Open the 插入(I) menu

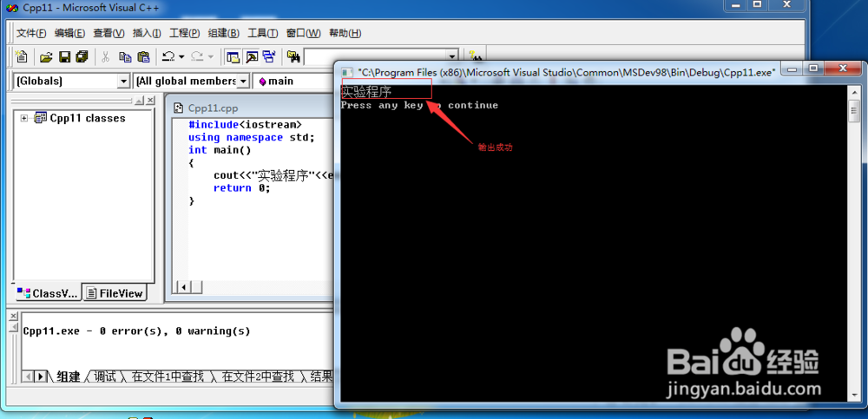(x=147, y=33)
